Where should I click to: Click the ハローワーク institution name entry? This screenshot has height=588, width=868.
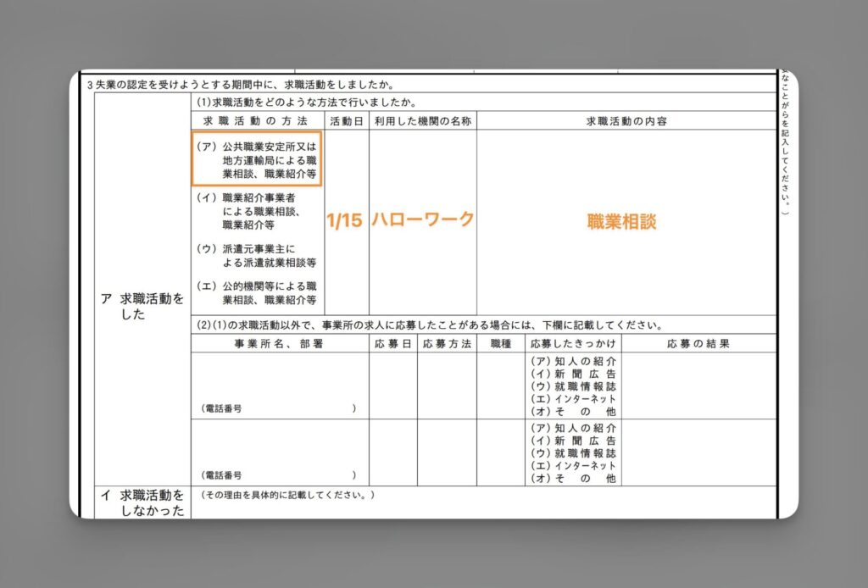click(x=423, y=219)
